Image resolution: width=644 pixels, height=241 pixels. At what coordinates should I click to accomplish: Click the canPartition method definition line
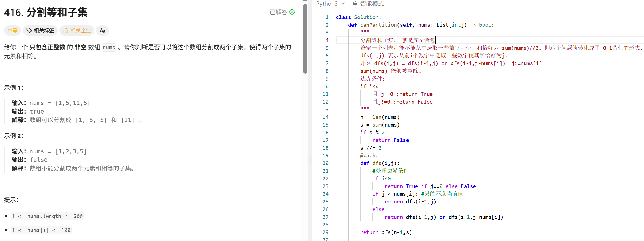point(421,25)
